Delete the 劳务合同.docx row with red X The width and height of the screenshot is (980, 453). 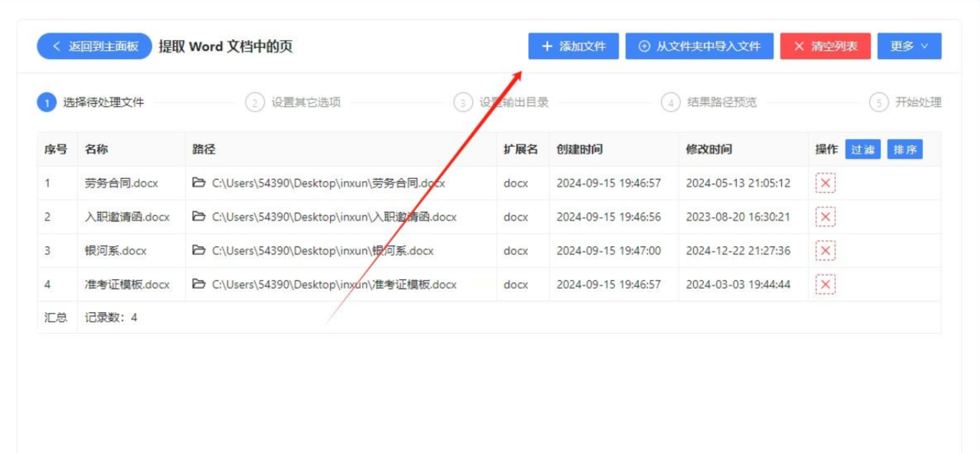(x=825, y=183)
